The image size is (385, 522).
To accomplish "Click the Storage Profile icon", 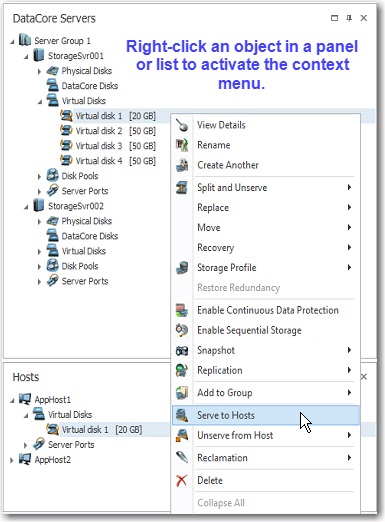I will click(x=182, y=268).
